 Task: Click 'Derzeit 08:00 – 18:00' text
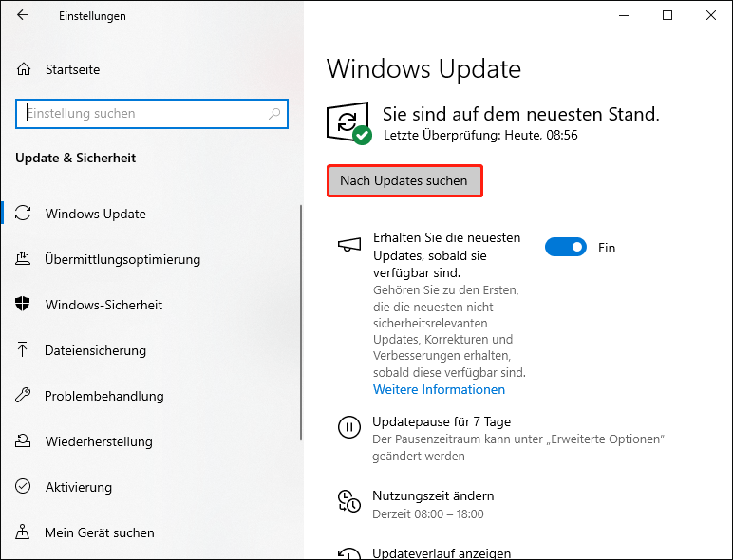(427, 514)
